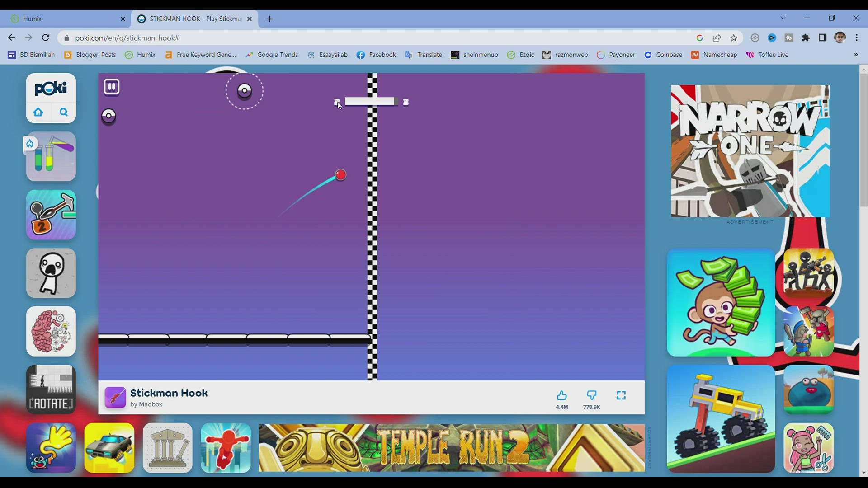This screenshot has width=868, height=488.
Task: Open Coinbase bookmark
Action: click(663, 55)
